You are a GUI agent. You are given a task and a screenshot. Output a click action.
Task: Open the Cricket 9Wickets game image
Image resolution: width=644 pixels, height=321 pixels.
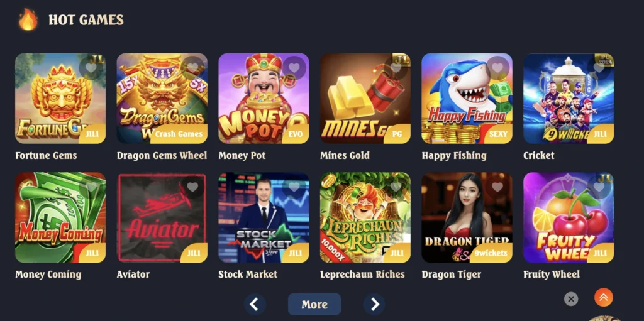point(569,99)
